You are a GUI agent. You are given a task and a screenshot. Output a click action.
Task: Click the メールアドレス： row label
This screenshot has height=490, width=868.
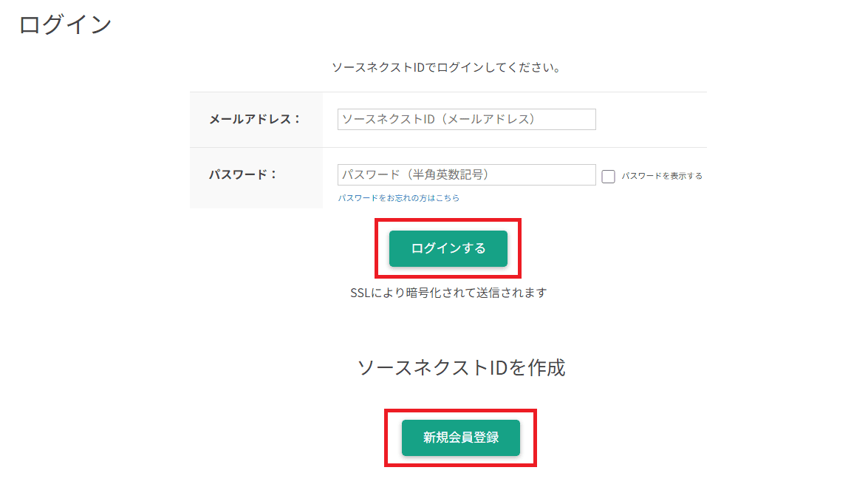[x=255, y=119]
